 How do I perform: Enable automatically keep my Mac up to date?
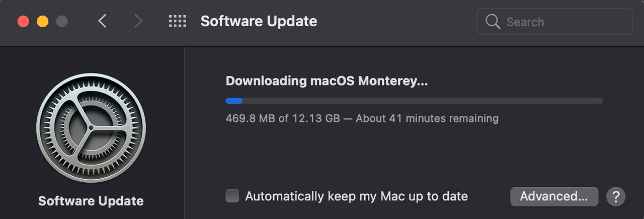(232, 196)
